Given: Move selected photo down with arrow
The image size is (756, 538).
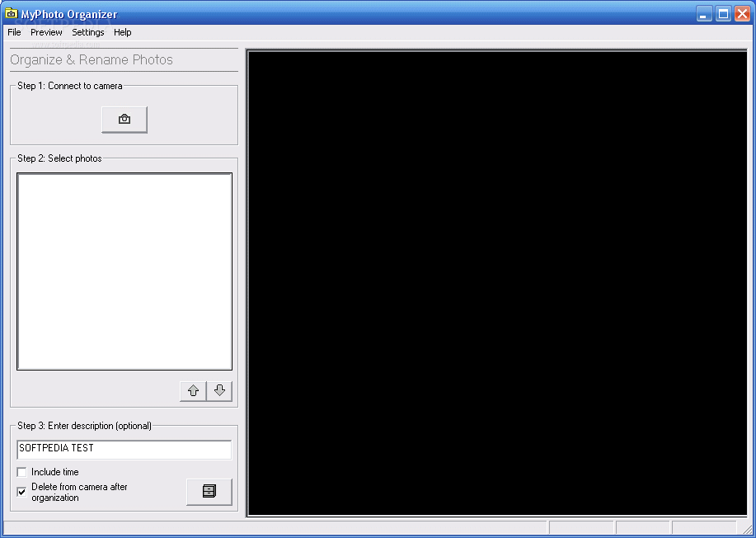Looking at the screenshot, I should [219, 391].
